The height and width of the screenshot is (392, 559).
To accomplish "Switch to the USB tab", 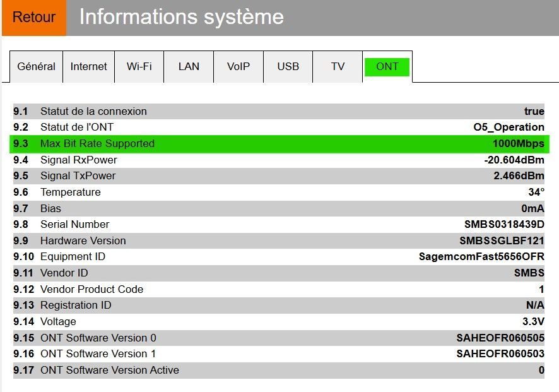I will [x=288, y=66].
